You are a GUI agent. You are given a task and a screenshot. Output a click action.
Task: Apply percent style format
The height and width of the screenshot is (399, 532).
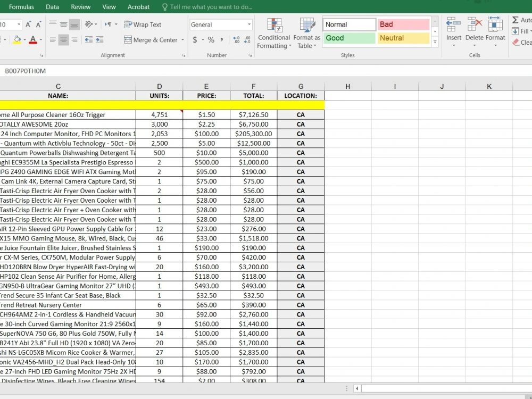pos(211,40)
